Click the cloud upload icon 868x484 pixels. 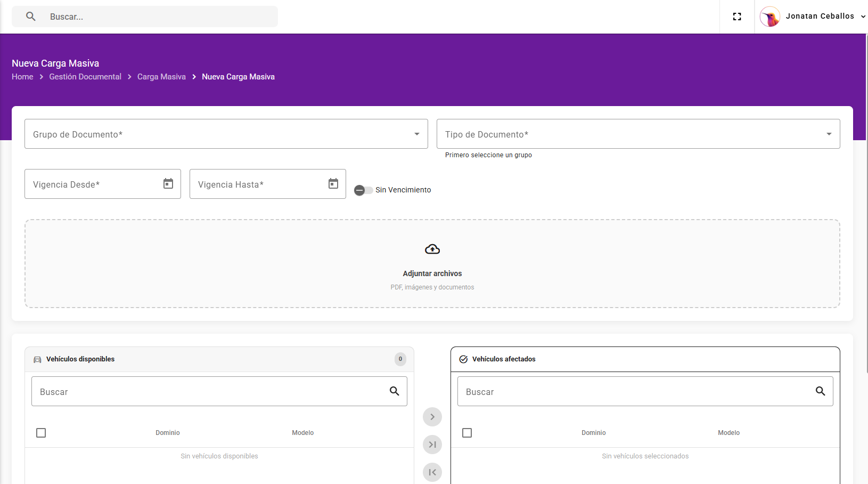point(432,249)
